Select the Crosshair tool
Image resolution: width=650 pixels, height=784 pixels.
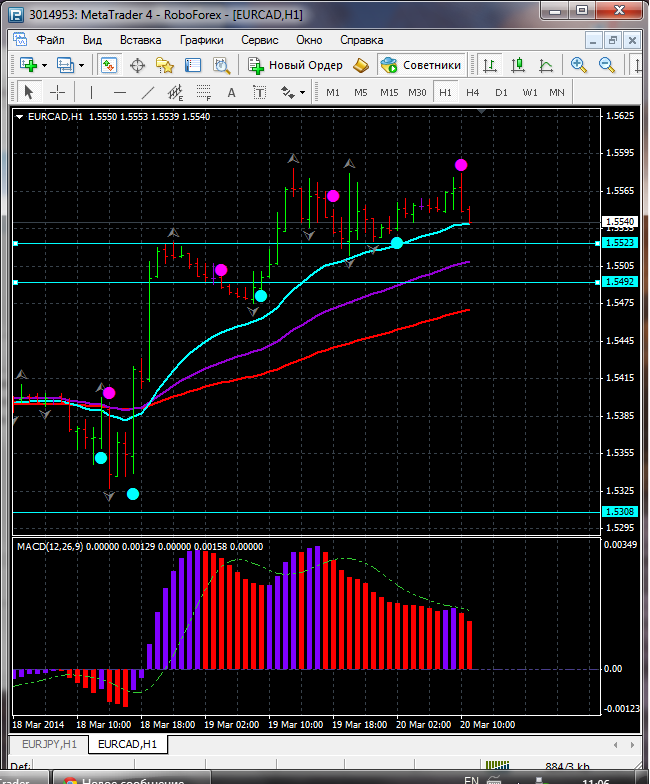(58, 92)
